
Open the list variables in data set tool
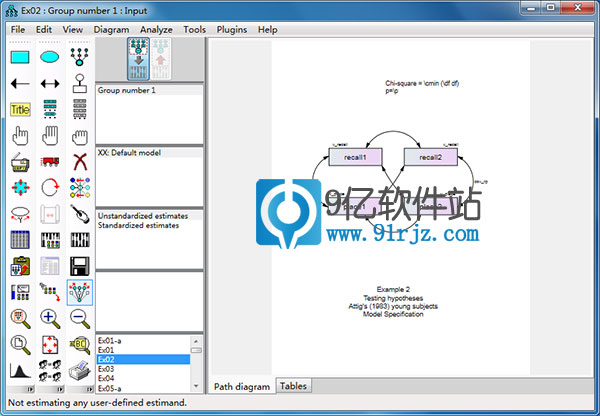[x=80, y=110]
